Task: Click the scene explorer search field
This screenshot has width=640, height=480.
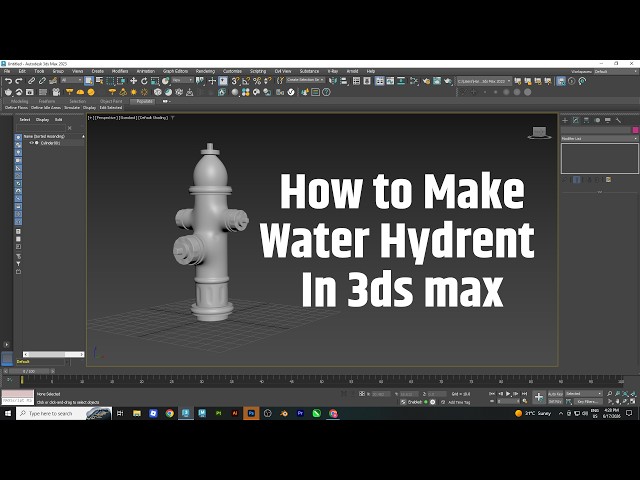Action: click(40, 128)
